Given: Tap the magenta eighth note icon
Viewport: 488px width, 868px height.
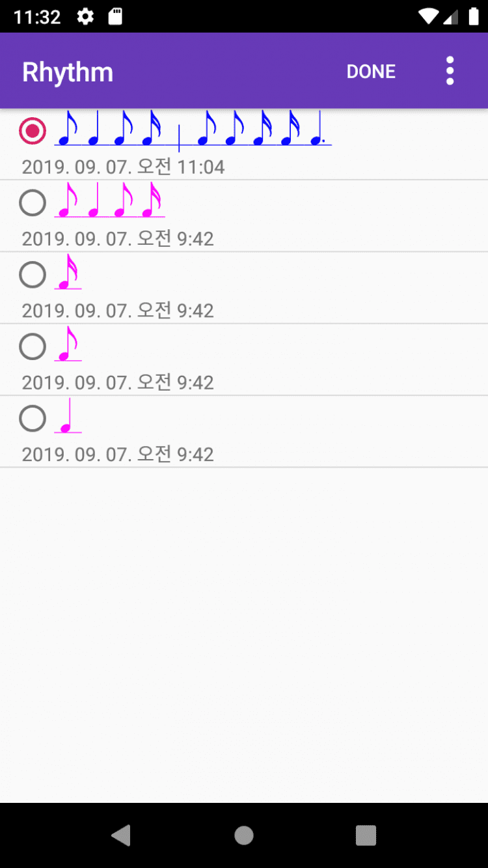Looking at the screenshot, I should (x=68, y=344).
